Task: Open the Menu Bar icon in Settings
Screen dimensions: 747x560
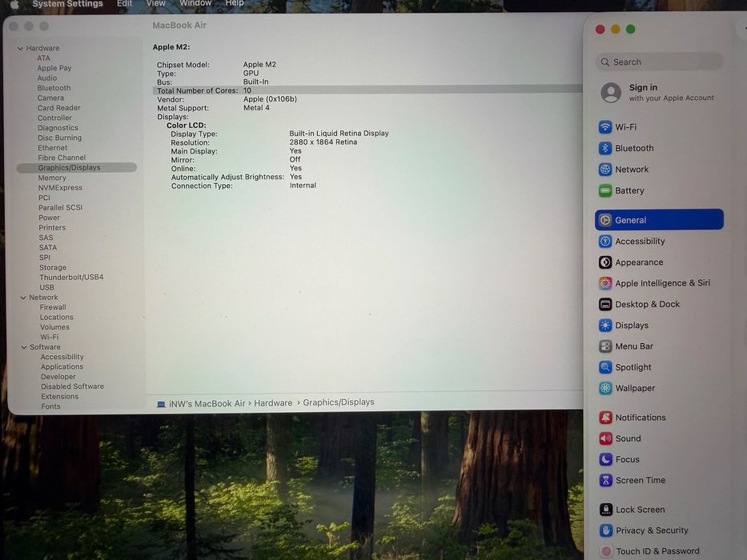Action: coord(605,346)
